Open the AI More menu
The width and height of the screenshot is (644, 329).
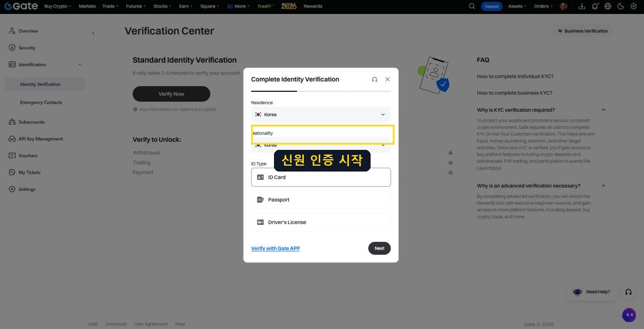click(238, 6)
